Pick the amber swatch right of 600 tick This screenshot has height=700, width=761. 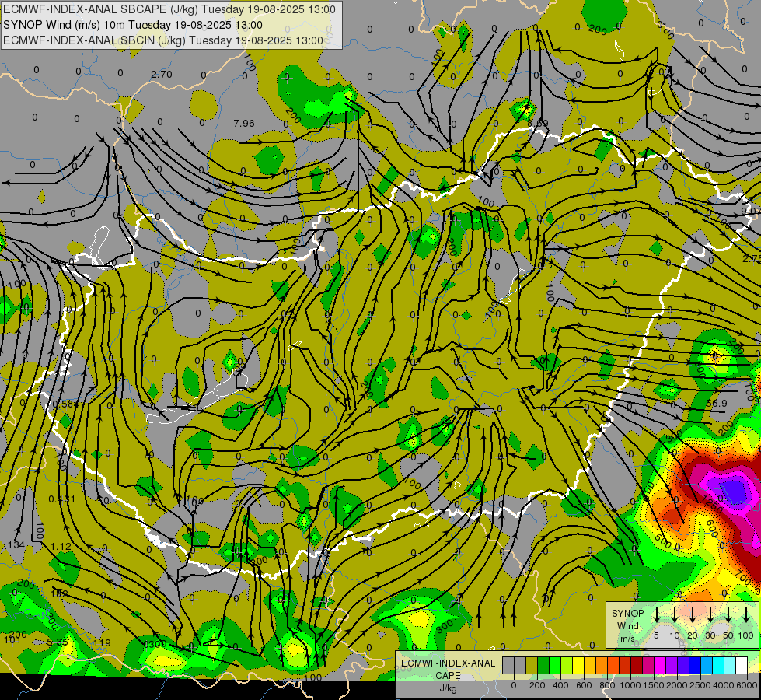pyautogui.click(x=590, y=665)
